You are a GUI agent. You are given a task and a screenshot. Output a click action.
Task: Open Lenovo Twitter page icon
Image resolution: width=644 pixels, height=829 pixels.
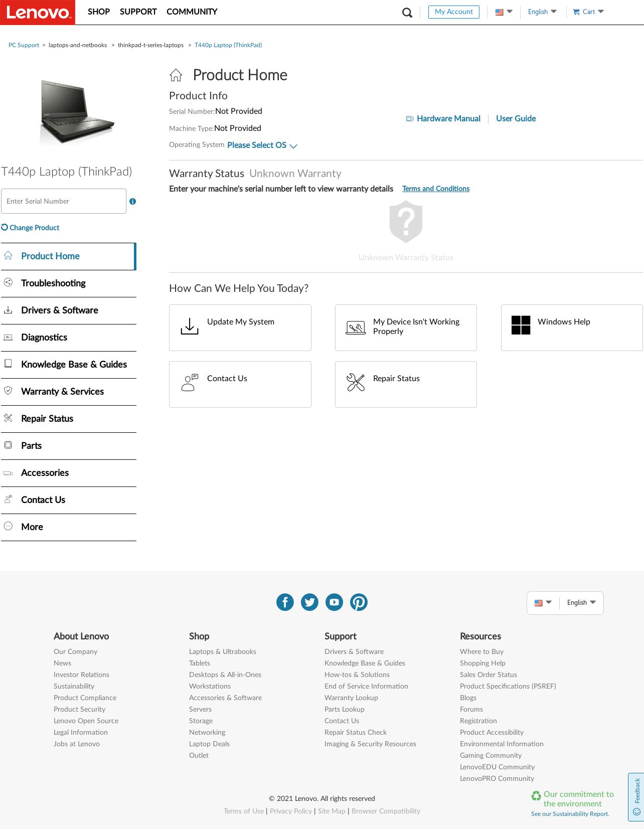click(309, 602)
